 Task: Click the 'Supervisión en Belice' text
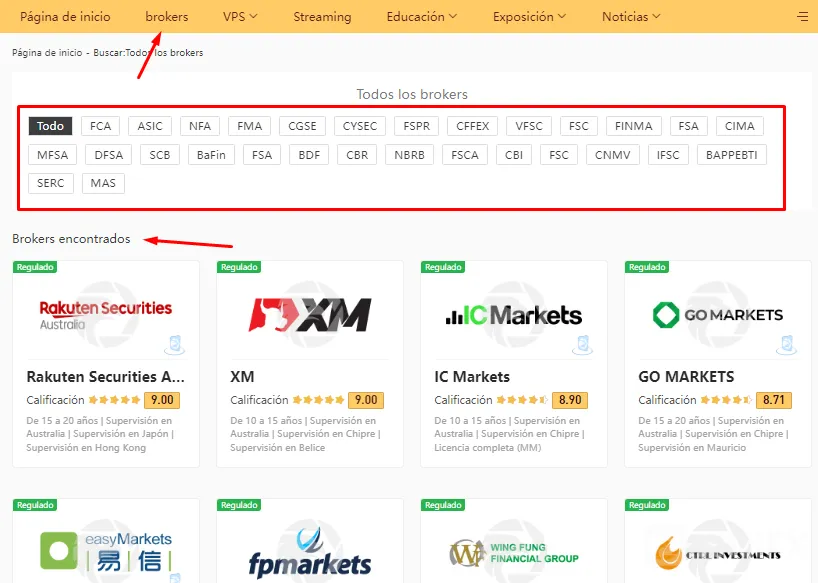[x=278, y=447]
